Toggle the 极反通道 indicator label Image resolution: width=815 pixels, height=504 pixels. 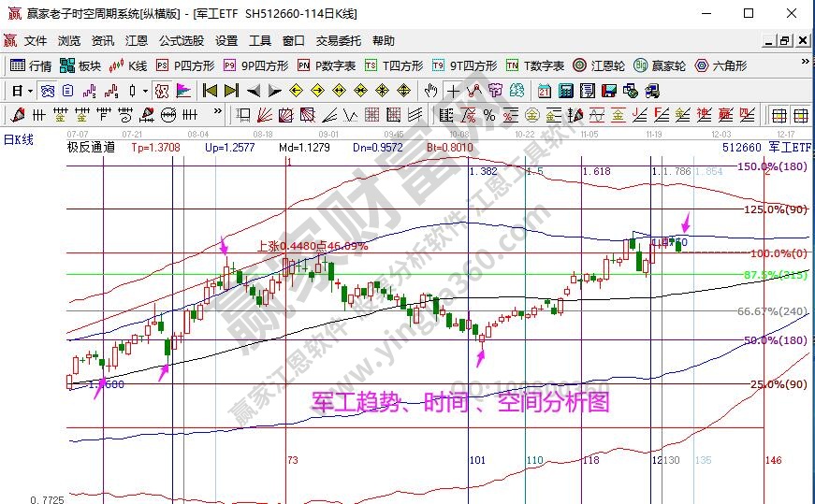[x=91, y=147]
